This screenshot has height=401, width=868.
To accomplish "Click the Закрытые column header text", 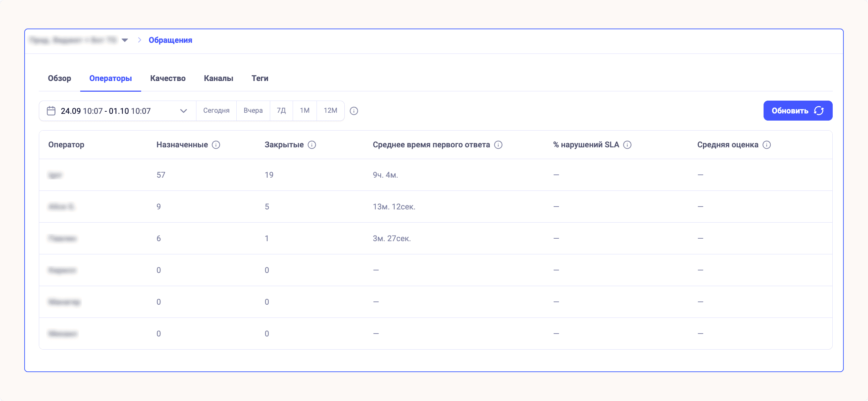I will [x=284, y=145].
